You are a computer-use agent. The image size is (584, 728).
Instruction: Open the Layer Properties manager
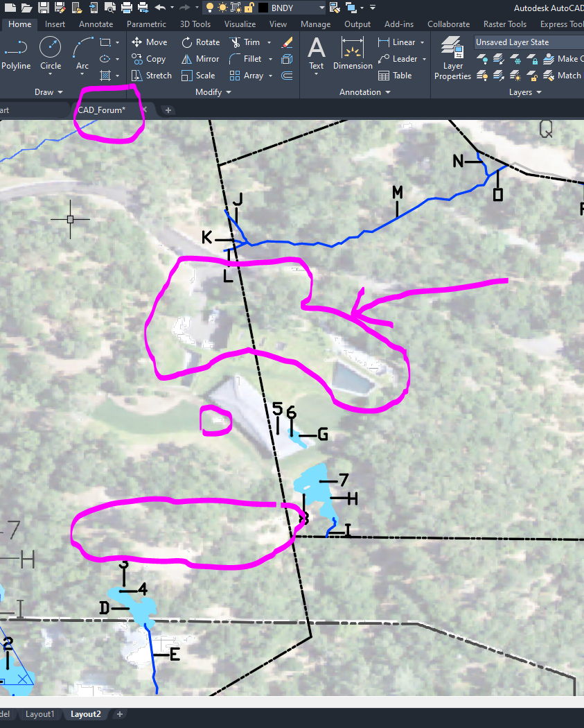tap(452, 59)
